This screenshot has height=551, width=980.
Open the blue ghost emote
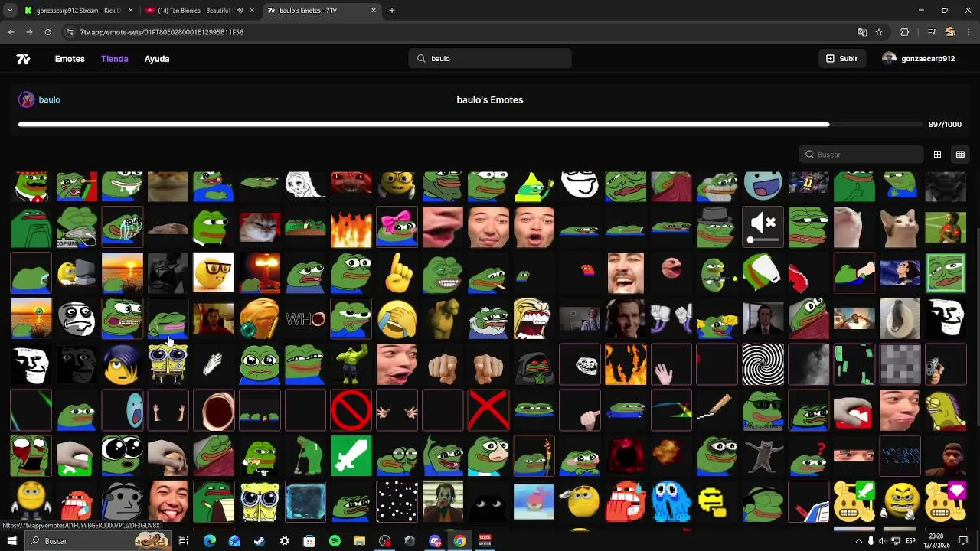pos(671,502)
